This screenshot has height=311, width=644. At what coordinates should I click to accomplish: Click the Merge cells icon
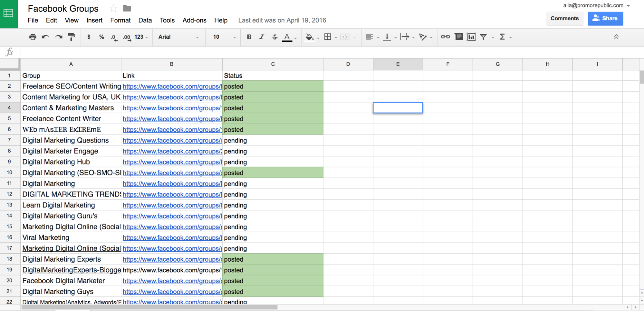click(x=345, y=37)
